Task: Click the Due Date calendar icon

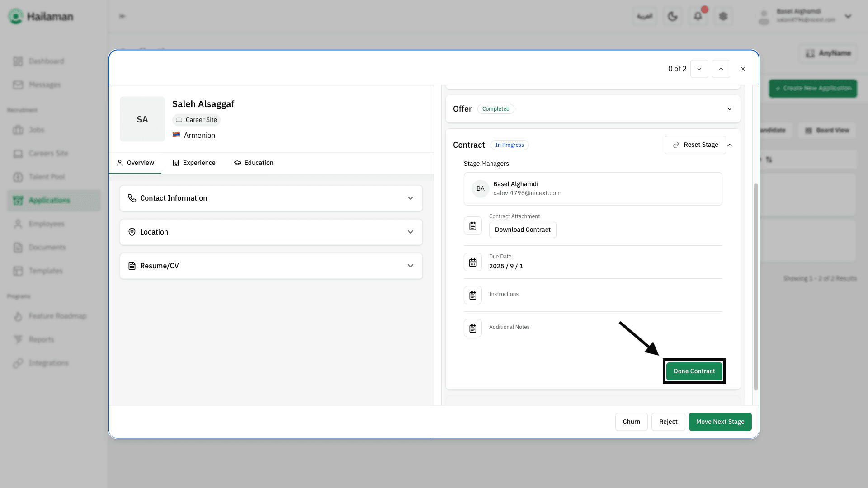Action: tap(472, 262)
